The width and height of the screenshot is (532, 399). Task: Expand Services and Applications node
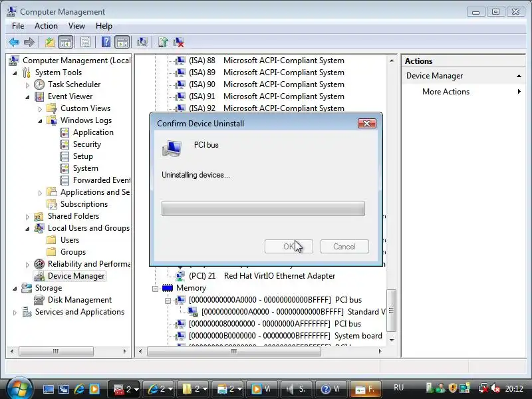(15, 313)
